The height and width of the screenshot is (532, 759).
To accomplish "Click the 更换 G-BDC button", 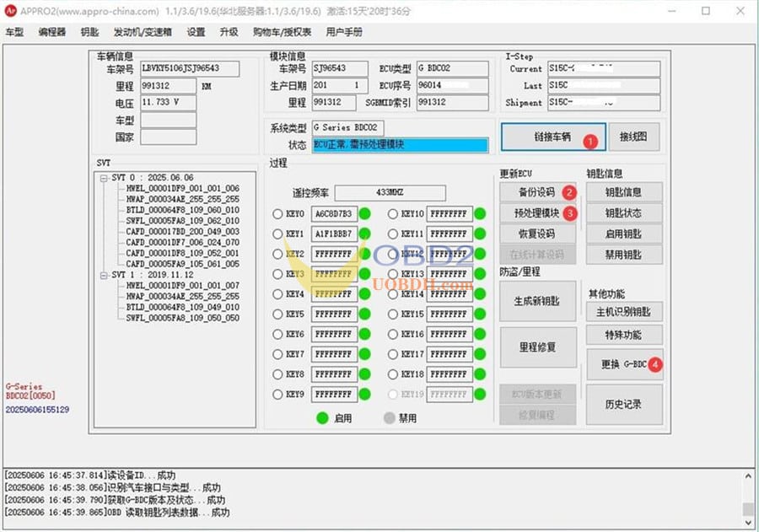I will (624, 364).
